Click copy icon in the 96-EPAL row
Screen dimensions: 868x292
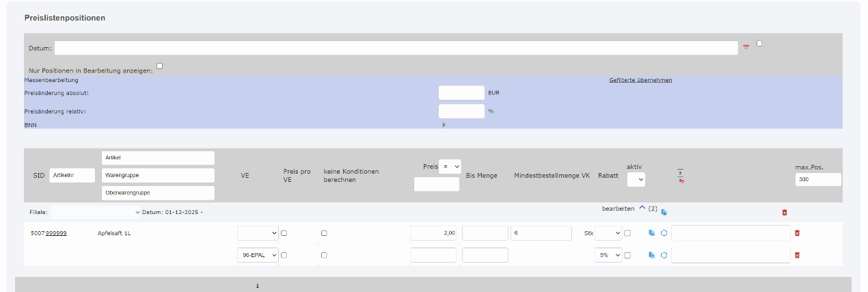[x=651, y=255]
